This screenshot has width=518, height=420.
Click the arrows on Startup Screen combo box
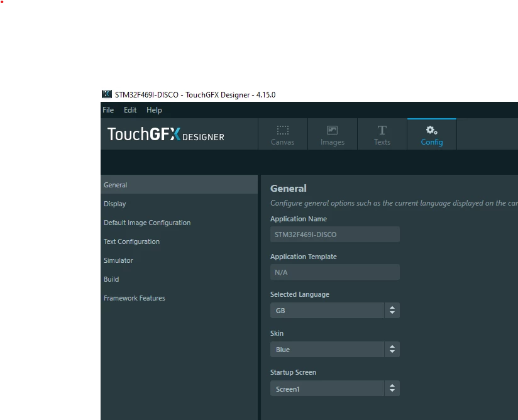pos(392,389)
